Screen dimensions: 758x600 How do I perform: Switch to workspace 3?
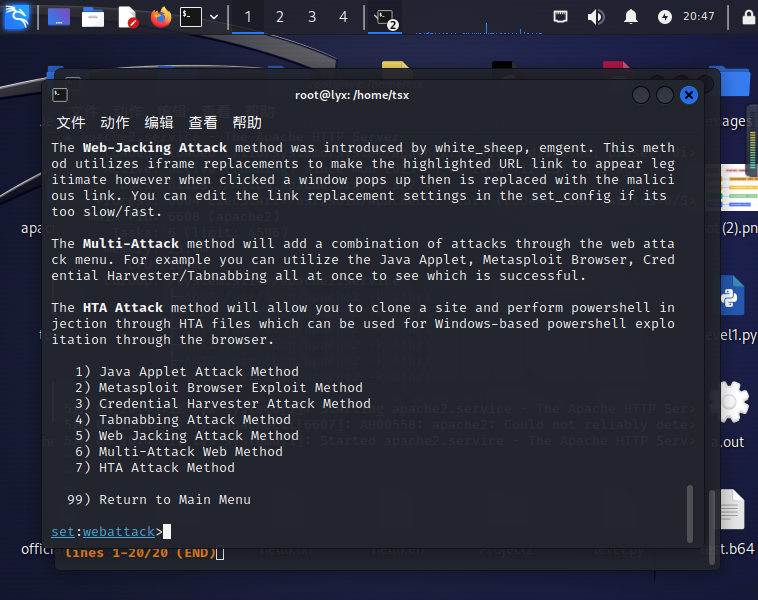click(312, 17)
